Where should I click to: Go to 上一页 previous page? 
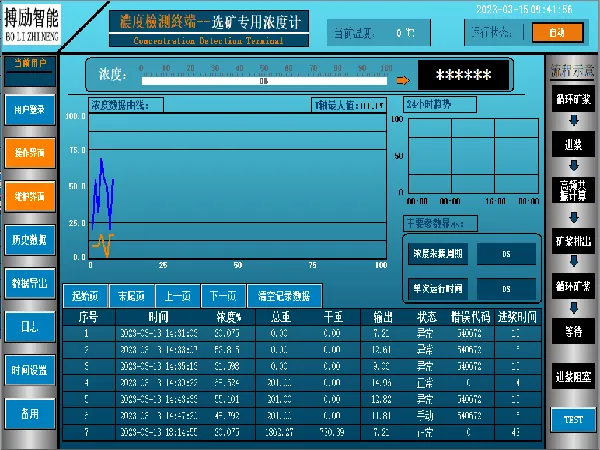pyautogui.click(x=177, y=296)
